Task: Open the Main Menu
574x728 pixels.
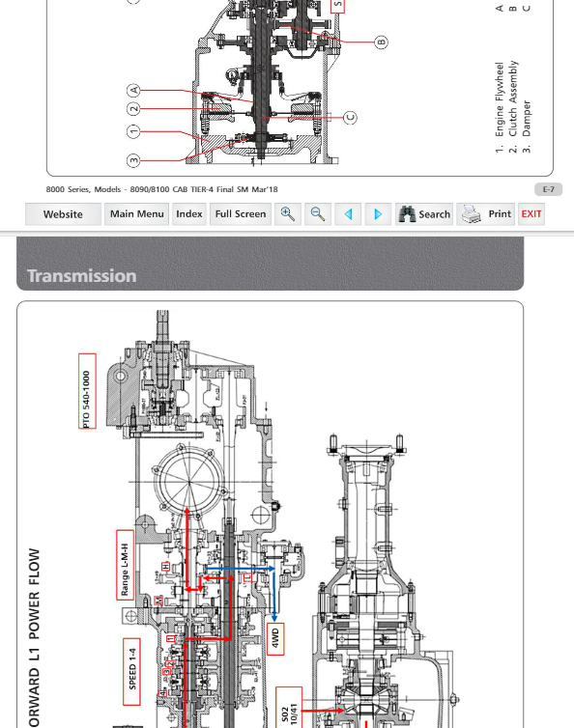Action: tap(136, 214)
